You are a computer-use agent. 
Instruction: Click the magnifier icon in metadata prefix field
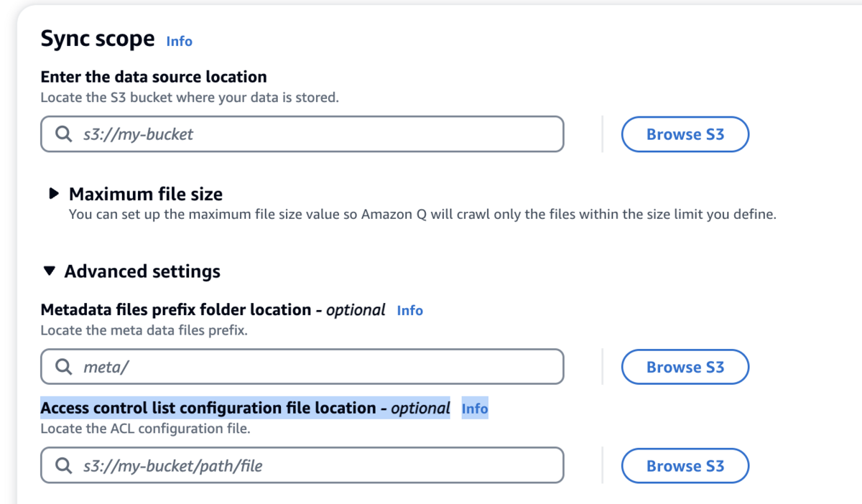(64, 367)
